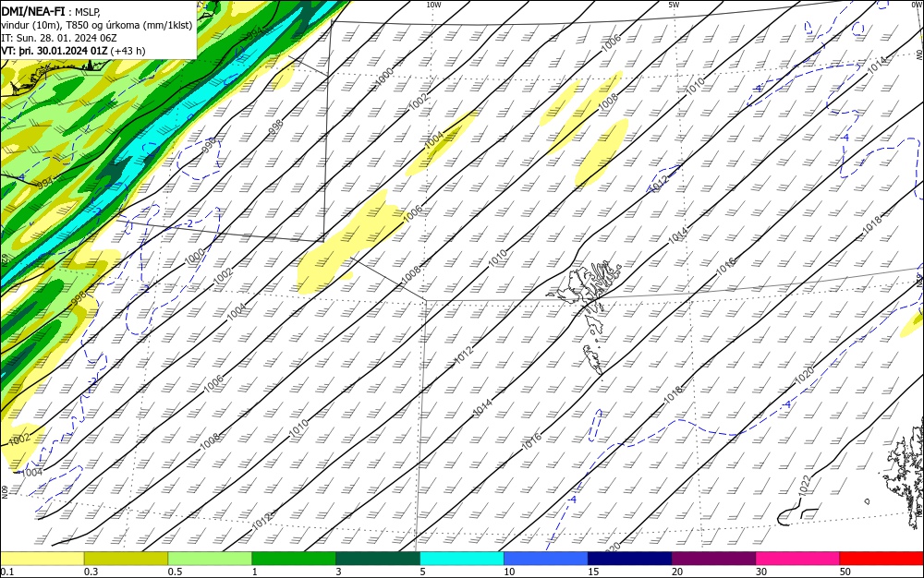Select the magenta 30–50 legend swatch
Image resolution: width=924 pixels, height=578 pixels.
pos(798,559)
